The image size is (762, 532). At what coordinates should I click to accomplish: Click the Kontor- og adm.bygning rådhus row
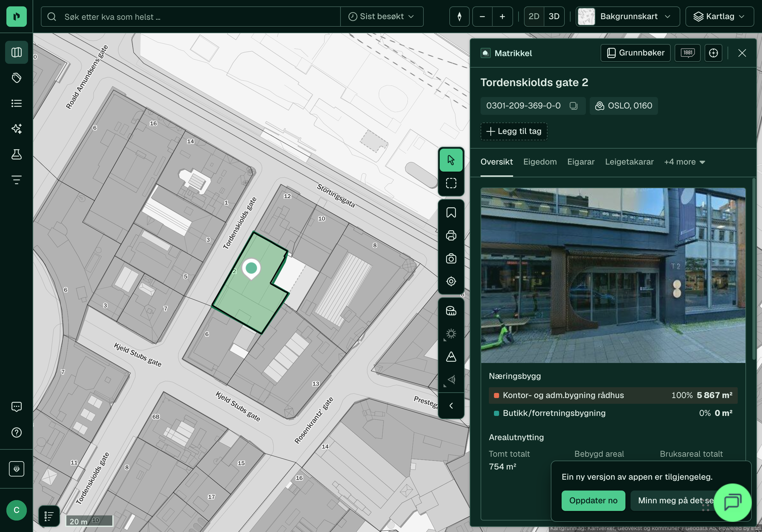pos(613,395)
